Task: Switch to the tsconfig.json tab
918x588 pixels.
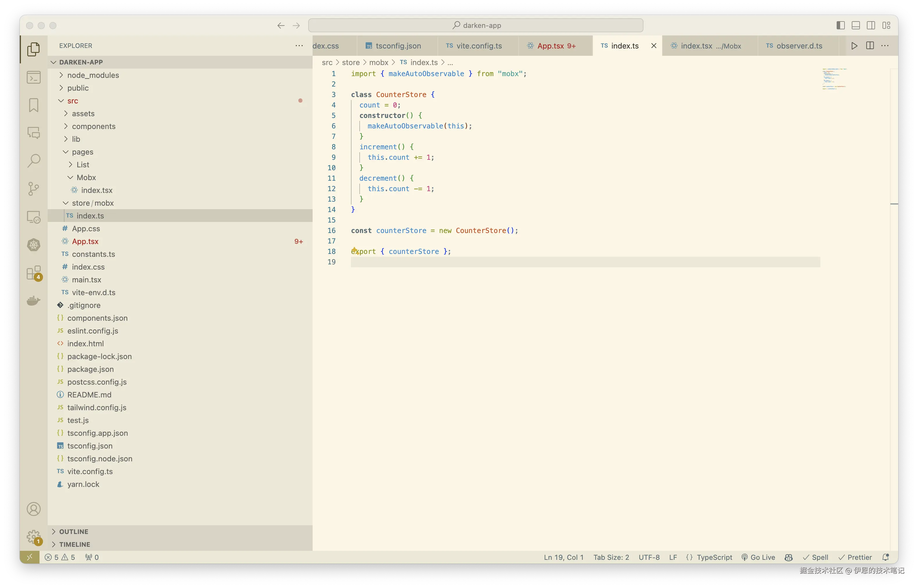Action: pyautogui.click(x=397, y=45)
